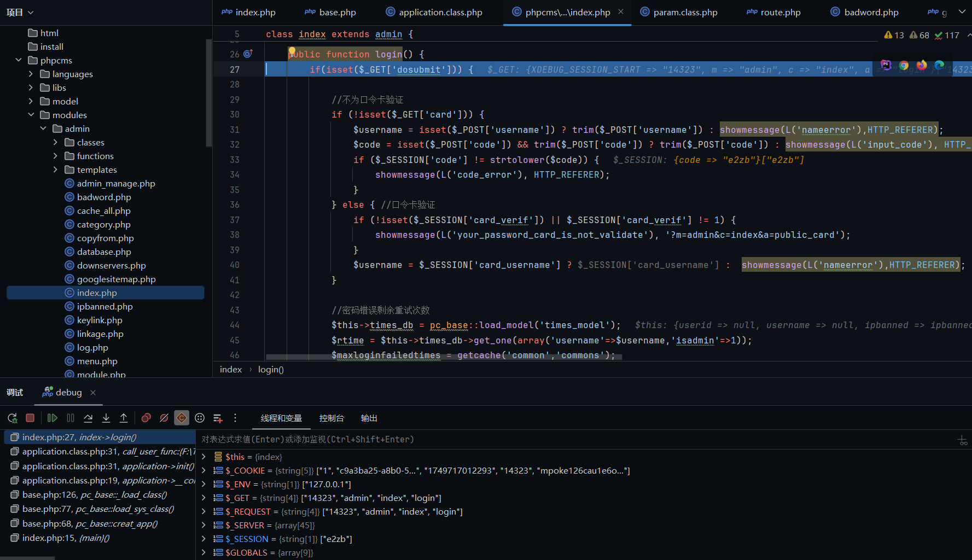Toggle Mute Breakpoints
This screenshot has width=972, height=560.
[164, 418]
